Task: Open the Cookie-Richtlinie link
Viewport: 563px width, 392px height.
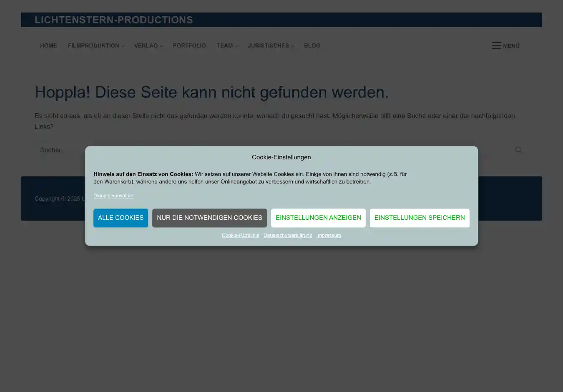Action: [240, 235]
